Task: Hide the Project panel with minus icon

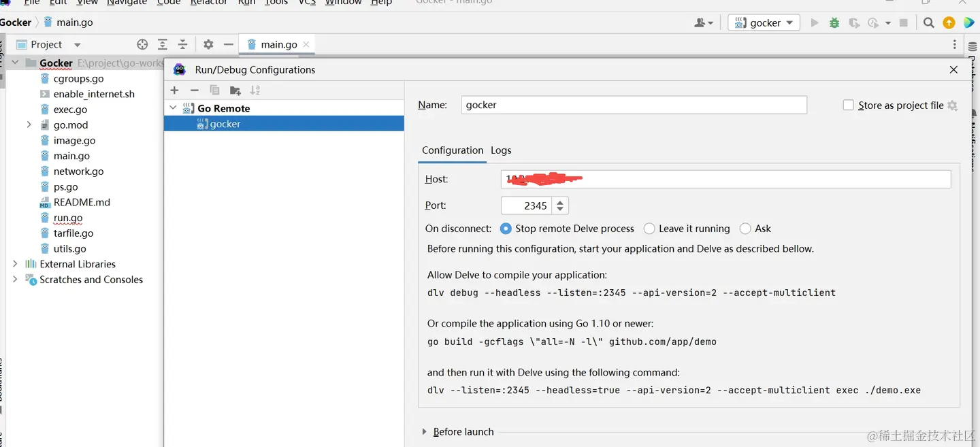Action: click(x=229, y=44)
